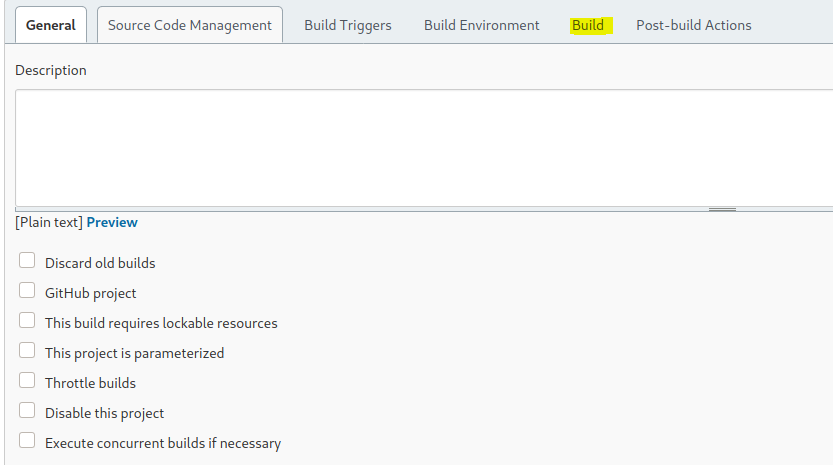Enable the Execute concurrent builds checkbox

(27, 441)
